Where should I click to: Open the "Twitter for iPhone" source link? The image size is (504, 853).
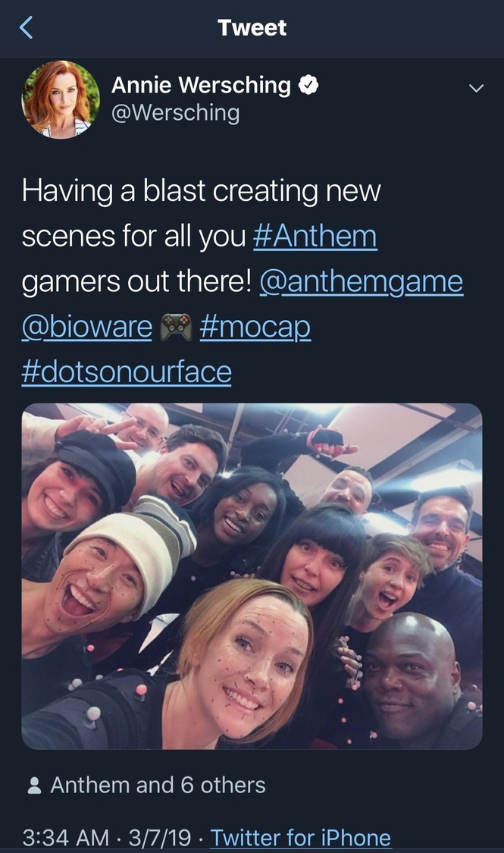(x=300, y=837)
